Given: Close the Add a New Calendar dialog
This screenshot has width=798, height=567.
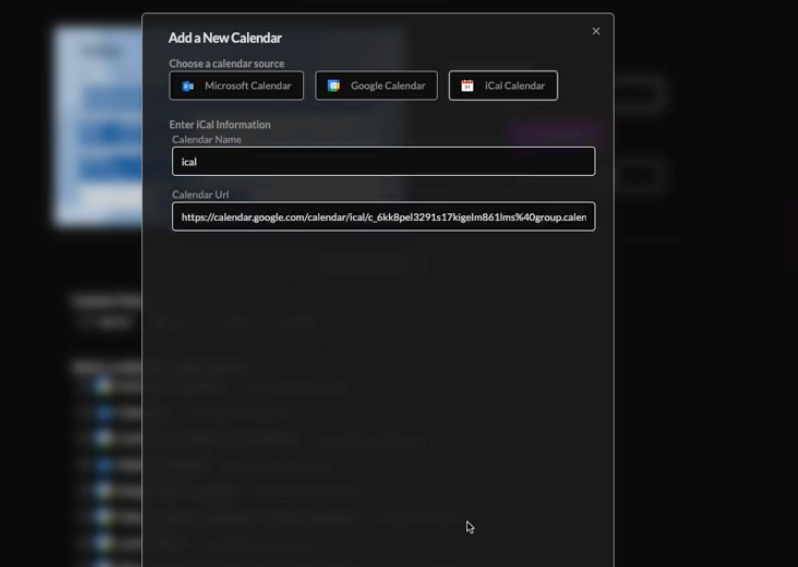Looking at the screenshot, I should pyautogui.click(x=596, y=31).
